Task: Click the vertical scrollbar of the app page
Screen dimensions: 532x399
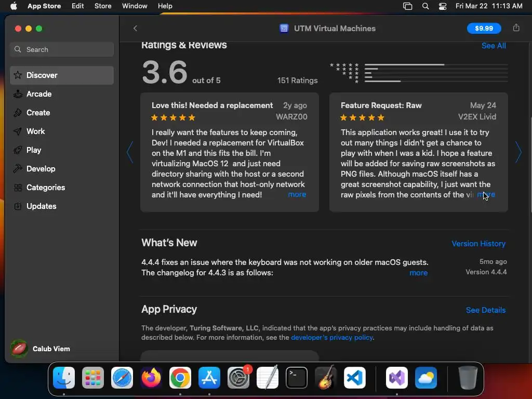Action: pyautogui.click(x=530, y=165)
